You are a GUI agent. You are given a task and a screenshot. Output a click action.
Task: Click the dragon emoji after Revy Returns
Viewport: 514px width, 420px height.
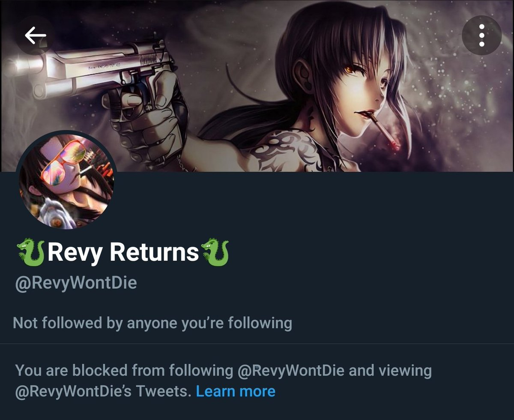tap(215, 252)
